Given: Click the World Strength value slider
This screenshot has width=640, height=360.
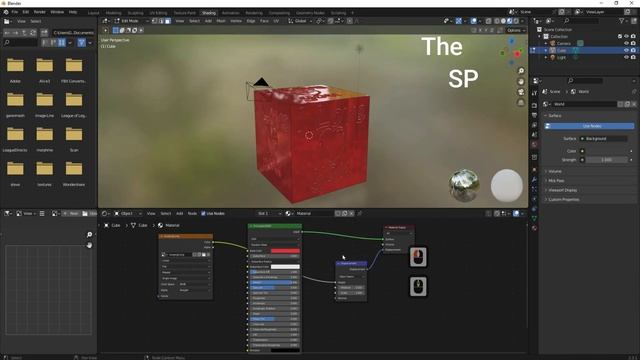Looking at the screenshot, I should [607, 160].
